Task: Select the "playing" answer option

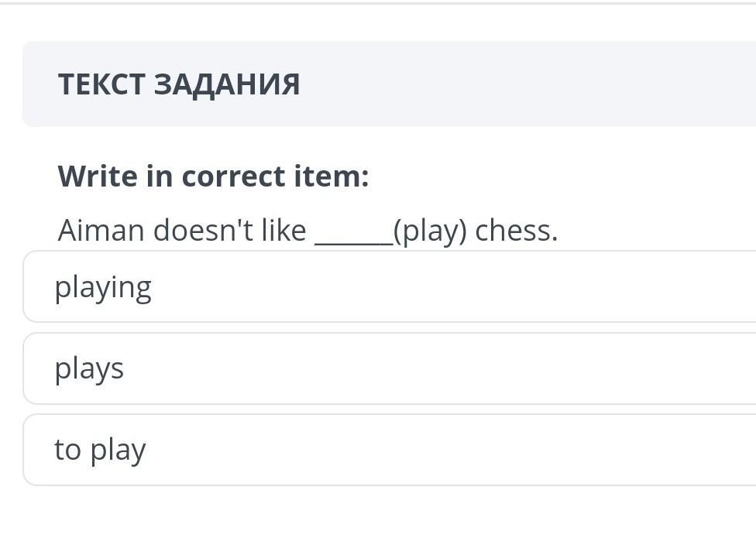Action: tap(387, 287)
